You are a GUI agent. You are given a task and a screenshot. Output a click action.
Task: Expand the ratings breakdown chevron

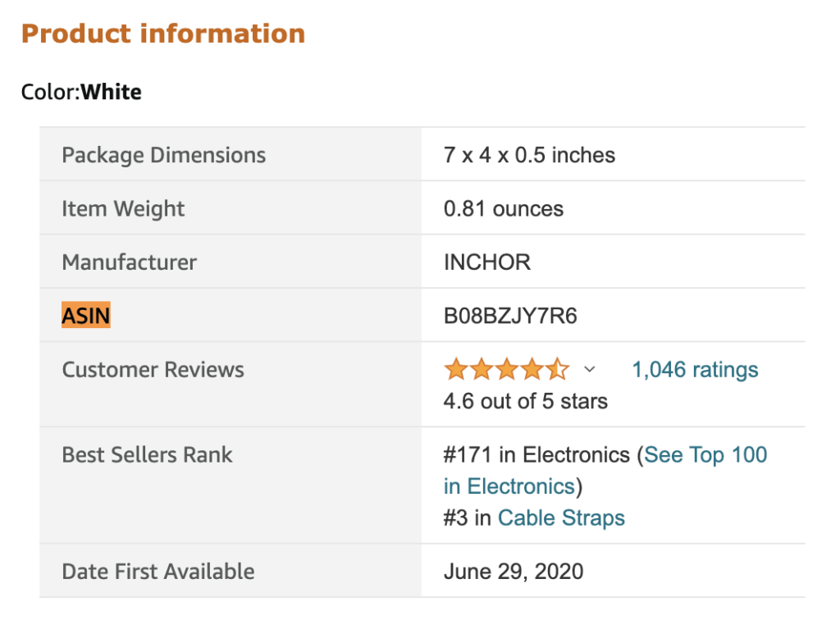tap(589, 370)
